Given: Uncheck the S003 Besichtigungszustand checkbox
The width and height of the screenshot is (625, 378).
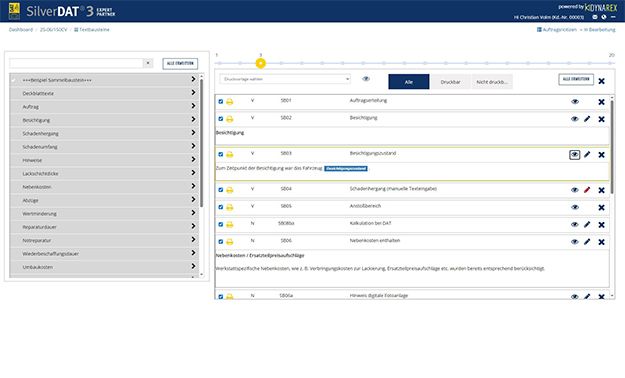Looking at the screenshot, I should 221,154.
